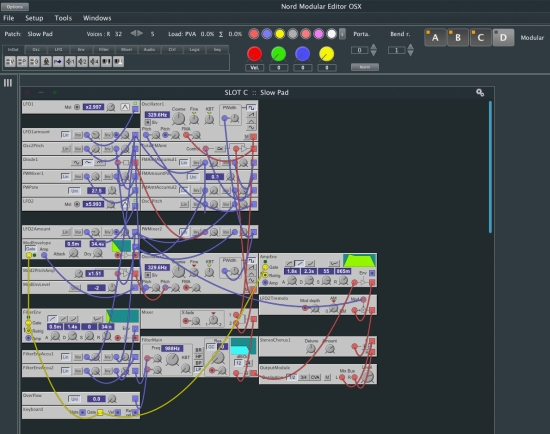Click the three vertical bars sidebar icon
Viewport: 550px width, 434px height.
(8, 83)
